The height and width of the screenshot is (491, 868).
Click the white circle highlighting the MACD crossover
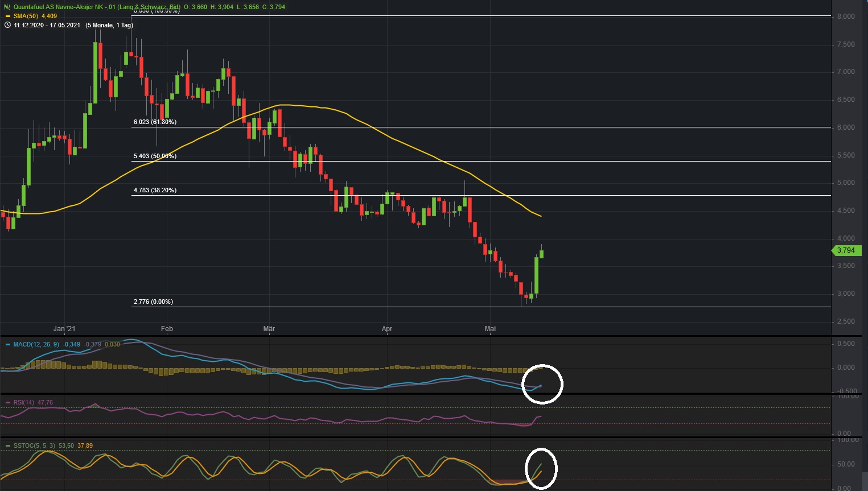coord(542,385)
